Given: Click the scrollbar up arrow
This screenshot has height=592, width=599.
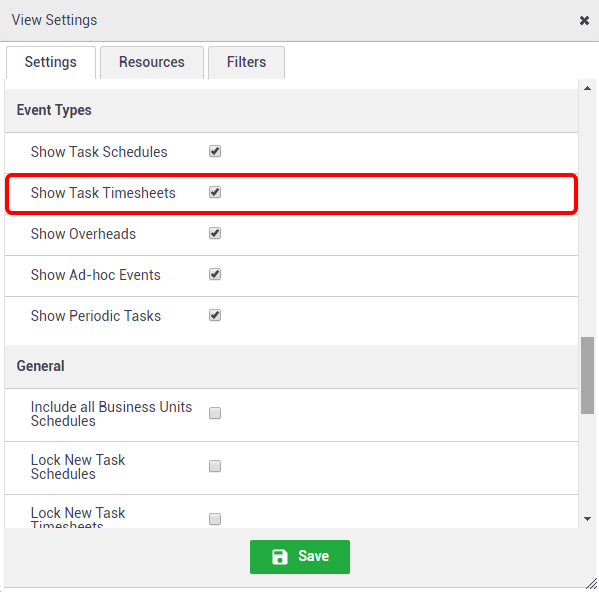Looking at the screenshot, I should point(588,89).
